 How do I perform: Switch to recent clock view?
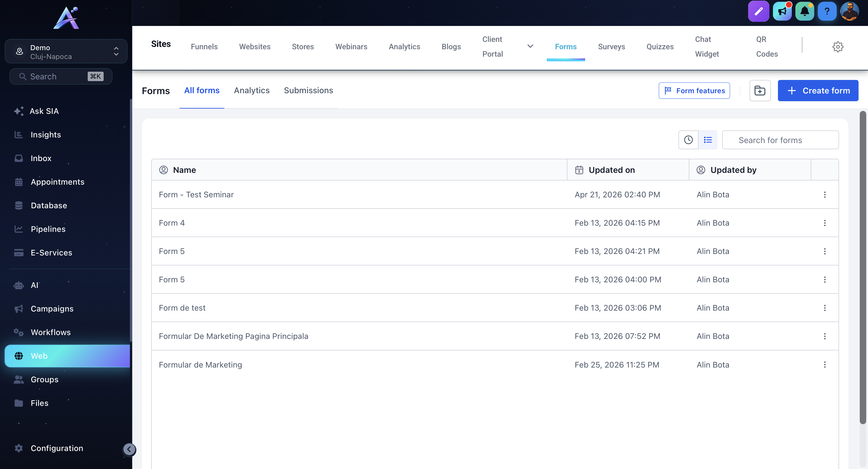coord(688,140)
